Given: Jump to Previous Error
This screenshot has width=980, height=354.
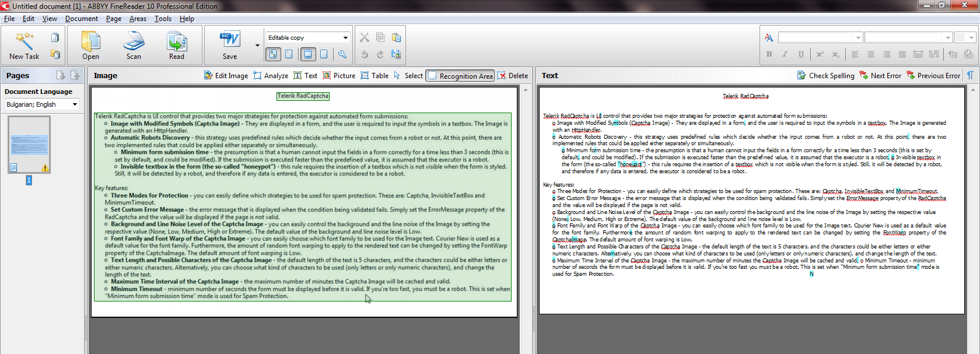Looking at the screenshot, I should click(x=933, y=76).
